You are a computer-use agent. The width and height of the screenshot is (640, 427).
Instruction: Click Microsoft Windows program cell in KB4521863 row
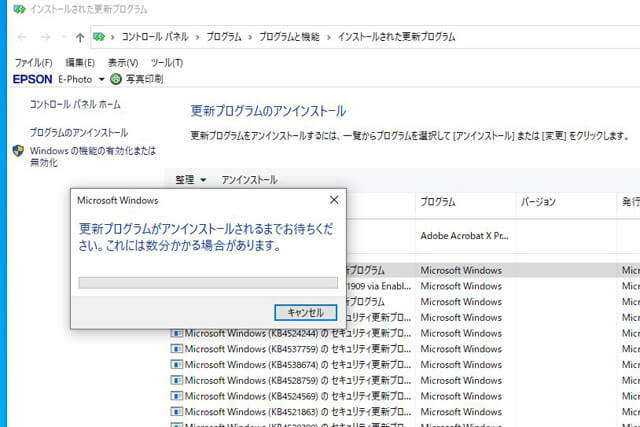pos(461,411)
